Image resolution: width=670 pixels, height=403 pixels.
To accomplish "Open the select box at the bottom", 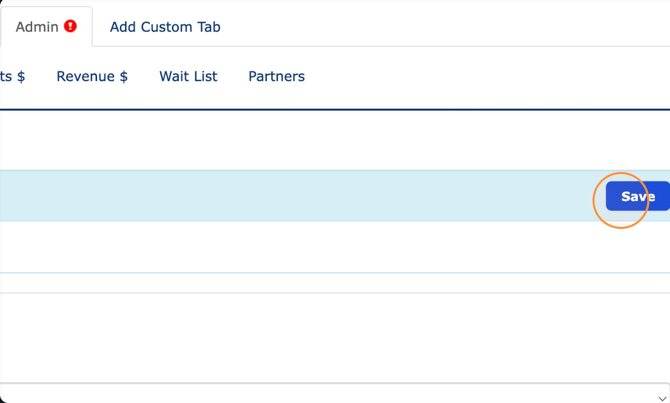I will pos(335,393).
